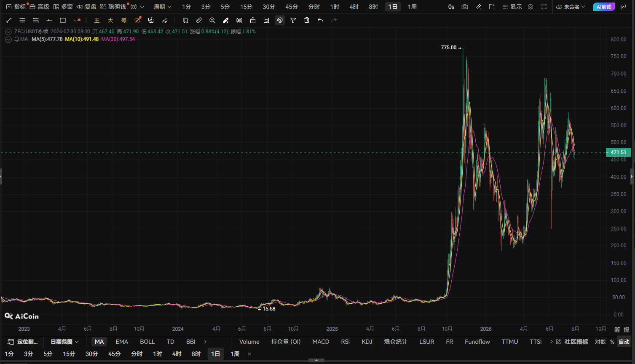Choose the rectangle shape drawing tool

[63, 20]
